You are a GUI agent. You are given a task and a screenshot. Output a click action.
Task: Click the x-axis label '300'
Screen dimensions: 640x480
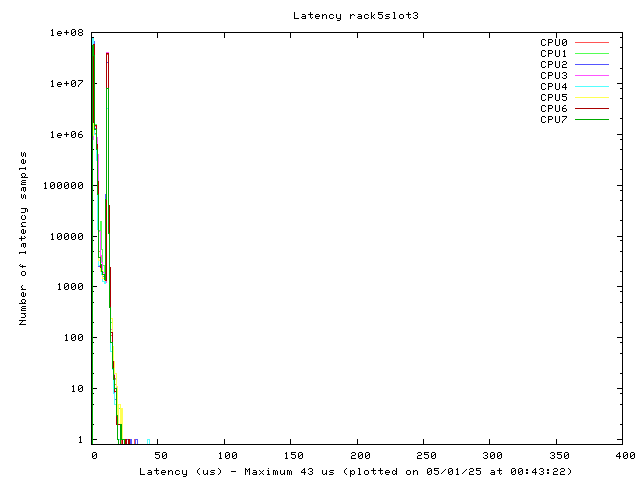[x=493, y=456]
